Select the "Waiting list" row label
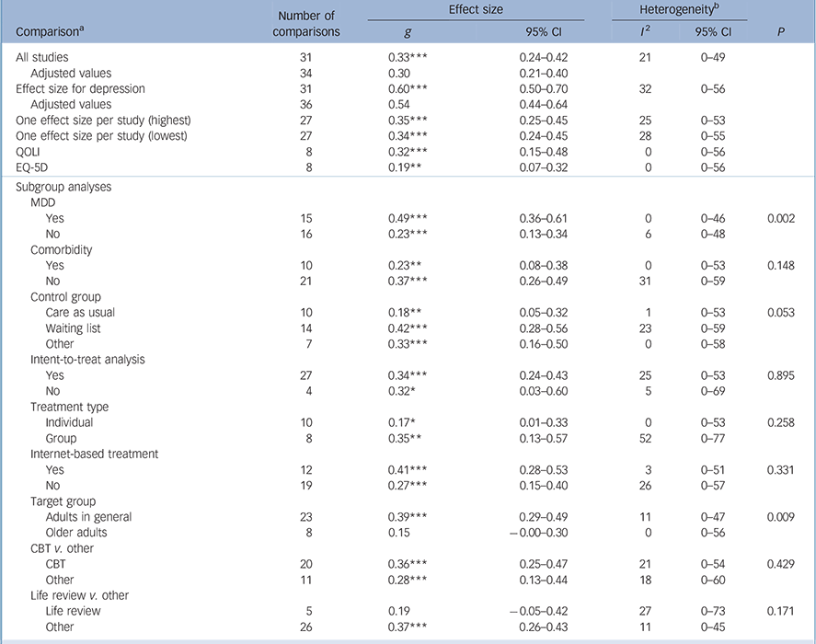This screenshot has width=816, height=644. pos(74,328)
